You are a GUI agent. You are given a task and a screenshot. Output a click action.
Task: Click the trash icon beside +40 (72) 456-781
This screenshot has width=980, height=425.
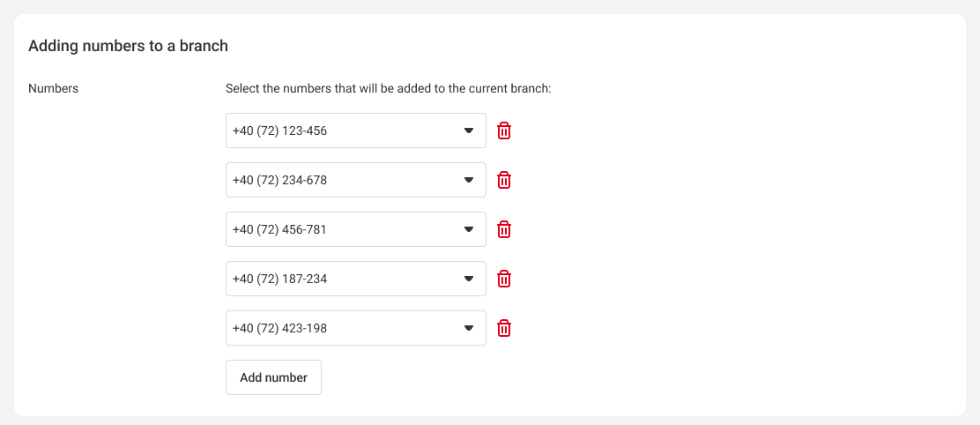[x=504, y=229]
